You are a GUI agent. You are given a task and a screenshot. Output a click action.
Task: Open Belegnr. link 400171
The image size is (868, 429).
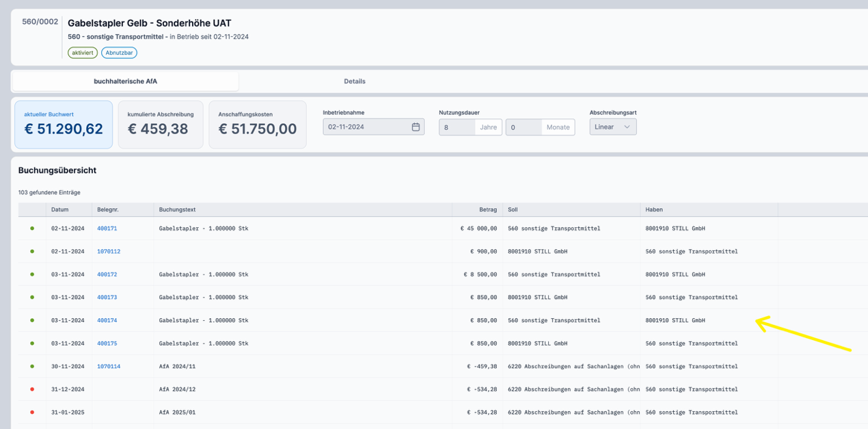tap(107, 229)
